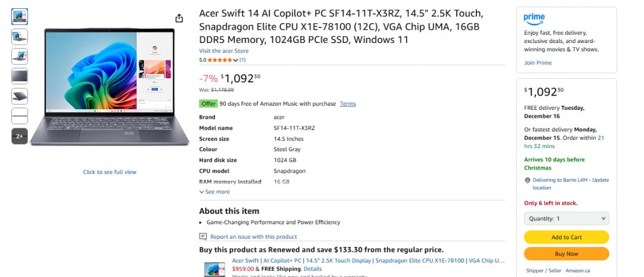The height and width of the screenshot is (277, 644).
Task: Open the 2+ more images thumbnail
Action: pos(20,136)
